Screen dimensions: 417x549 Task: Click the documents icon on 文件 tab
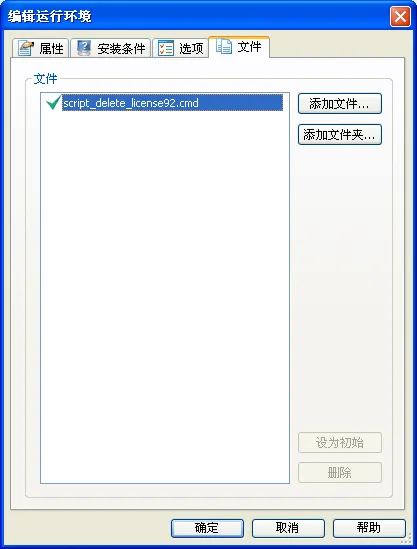click(224, 46)
